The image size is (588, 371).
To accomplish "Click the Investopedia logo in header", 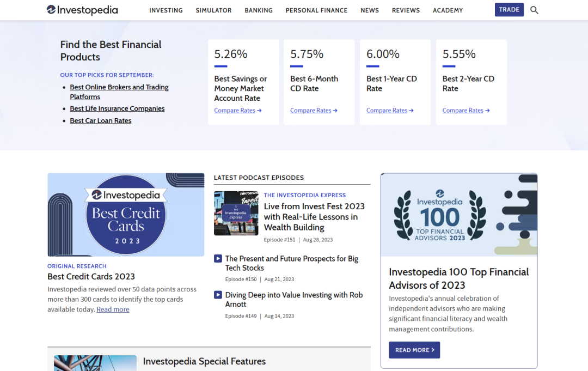I will [82, 10].
